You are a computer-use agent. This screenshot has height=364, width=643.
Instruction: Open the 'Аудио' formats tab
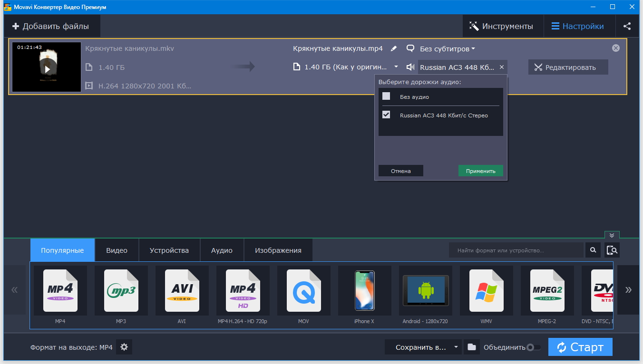click(x=222, y=250)
